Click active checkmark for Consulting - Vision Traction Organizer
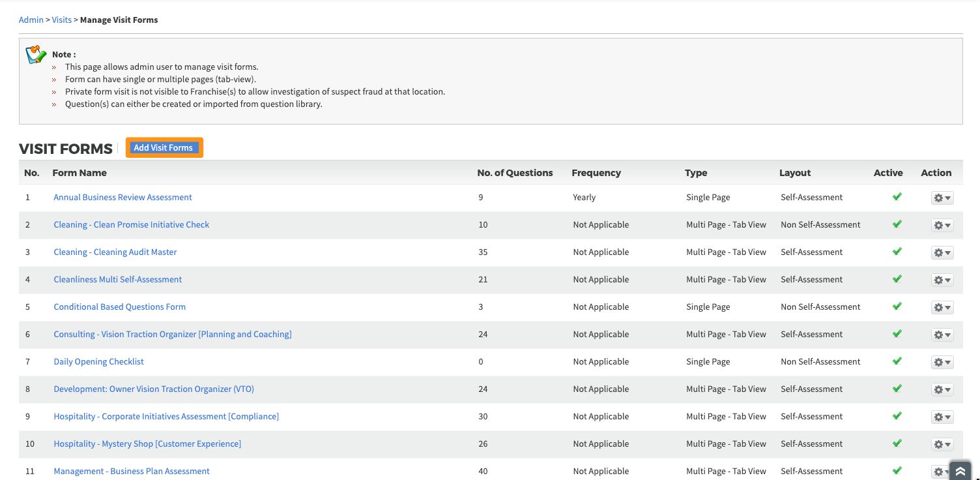Image resolution: width=980 pixels, height=480 pixels. point(897,333)
